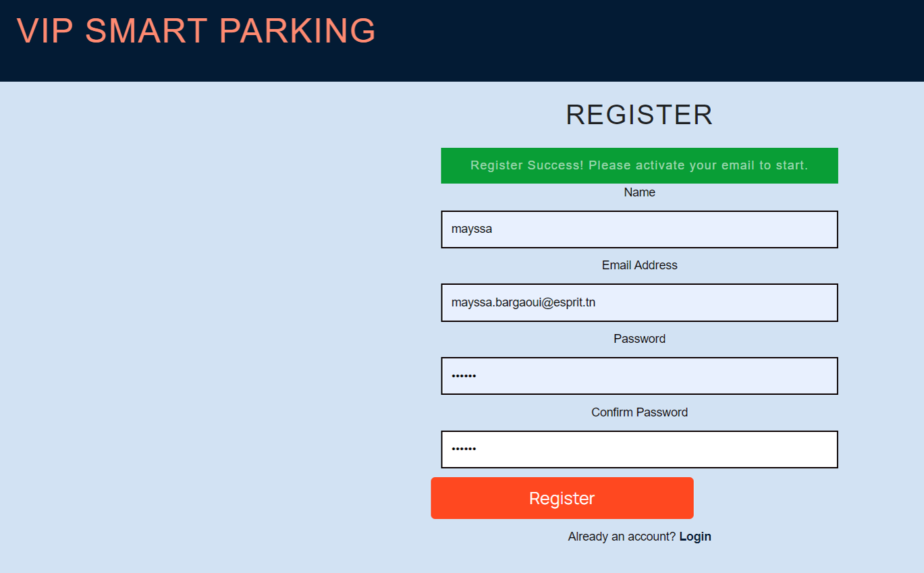Screen dimensions: 924x573
Task: Click the Password label
Action: [639, 339]
